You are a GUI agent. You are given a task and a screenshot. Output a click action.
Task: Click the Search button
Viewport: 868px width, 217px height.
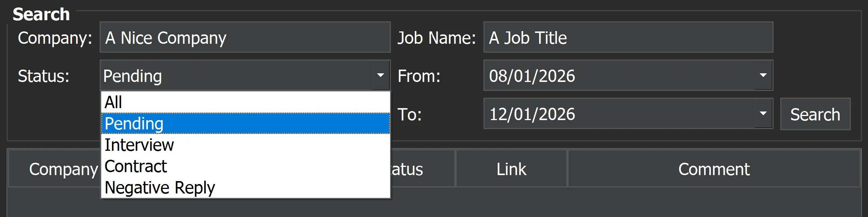coord(815,114)
